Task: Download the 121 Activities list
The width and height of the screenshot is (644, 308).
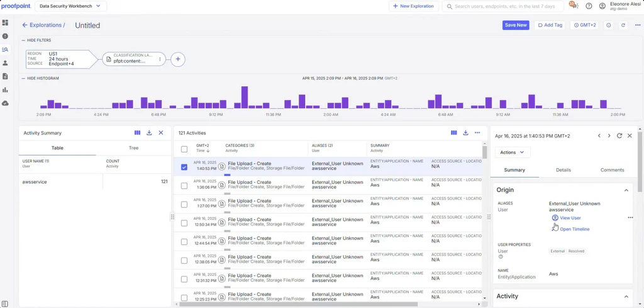Action: (465, 133)
